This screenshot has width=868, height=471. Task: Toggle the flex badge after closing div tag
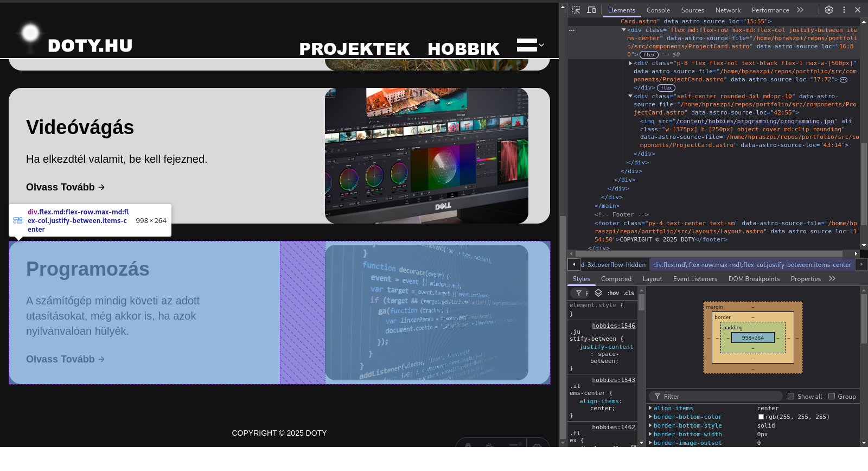[666, 88]
